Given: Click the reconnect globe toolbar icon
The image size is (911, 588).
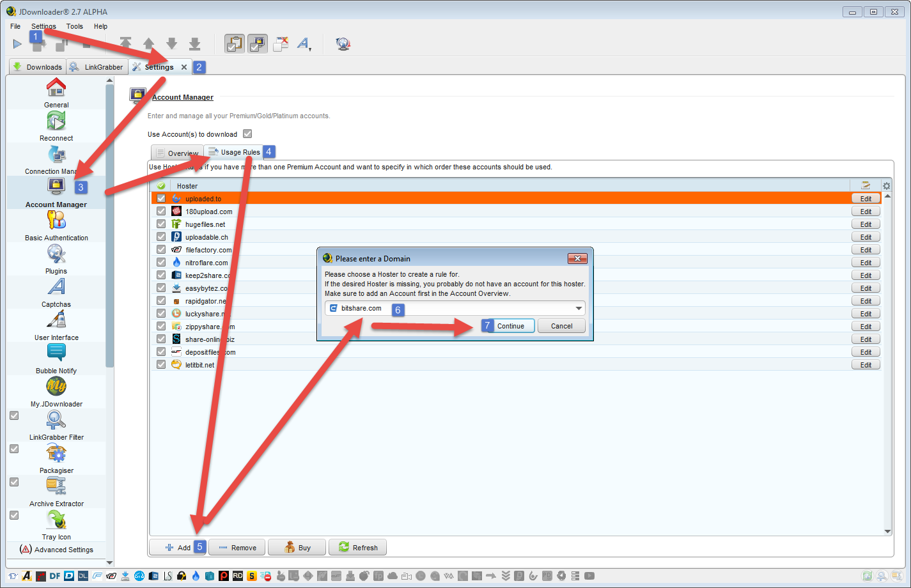Looking at the screenshot, I should pos(343,43).
